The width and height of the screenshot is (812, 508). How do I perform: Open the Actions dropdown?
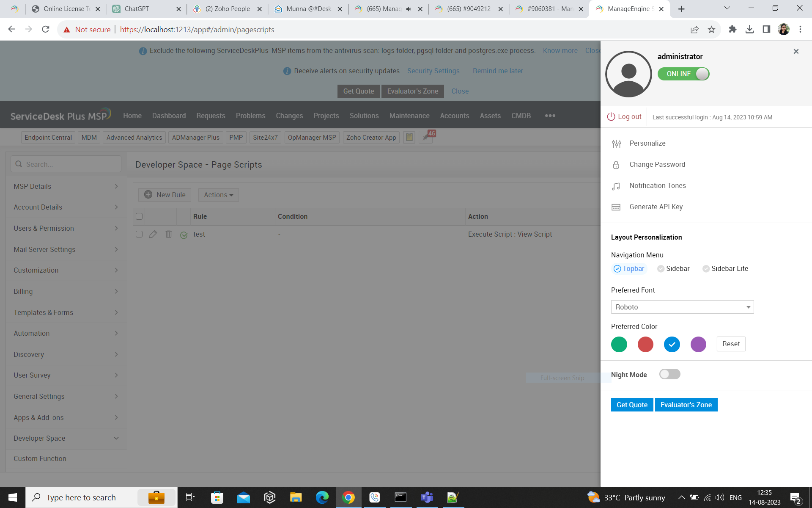pos(218,195)
